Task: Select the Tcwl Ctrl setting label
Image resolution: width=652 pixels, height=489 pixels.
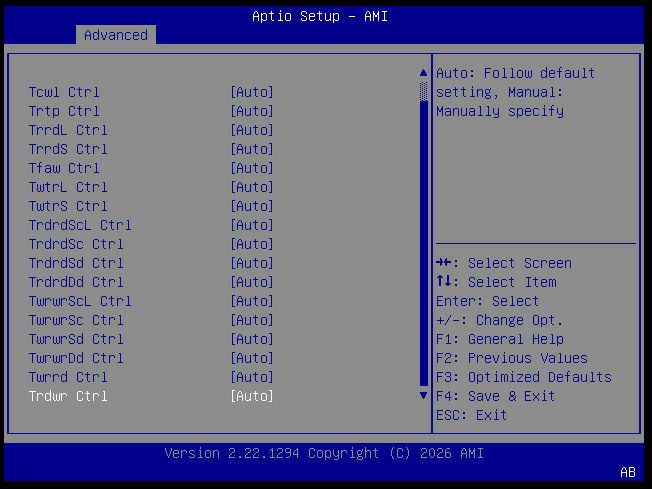Action: [x=64, y=92]
